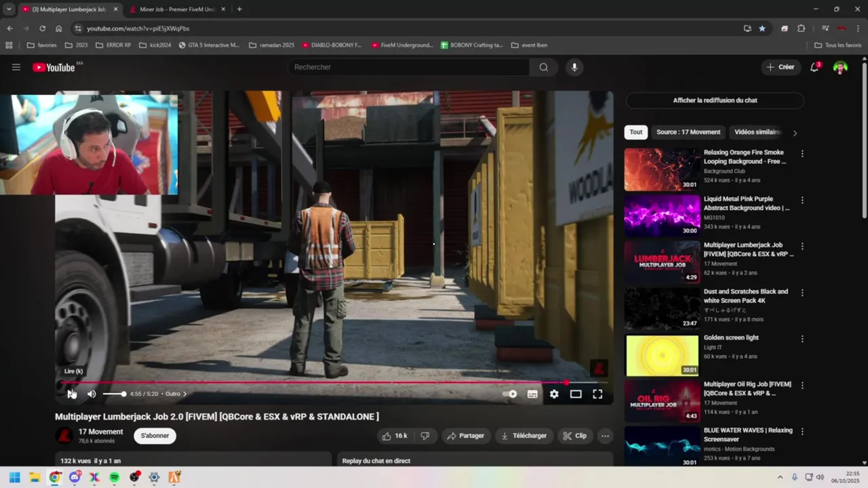Open options for Dust and Scratches video

tap(802, 293)
